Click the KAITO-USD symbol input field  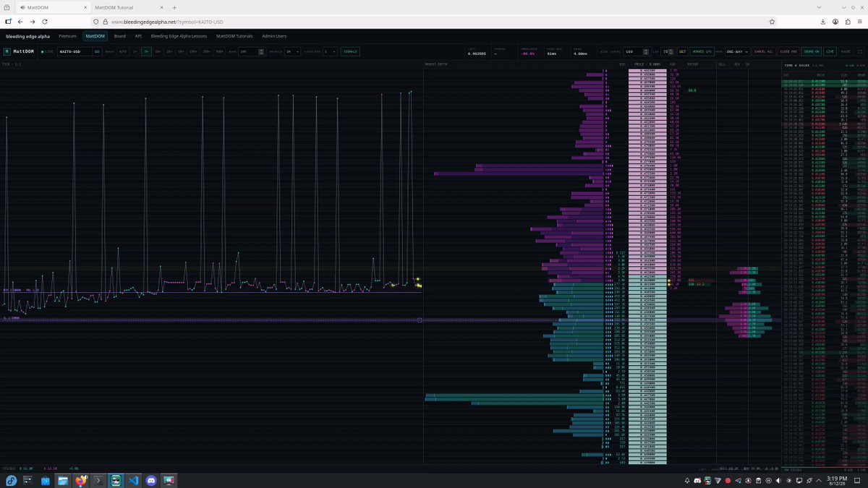coord(75,51)
